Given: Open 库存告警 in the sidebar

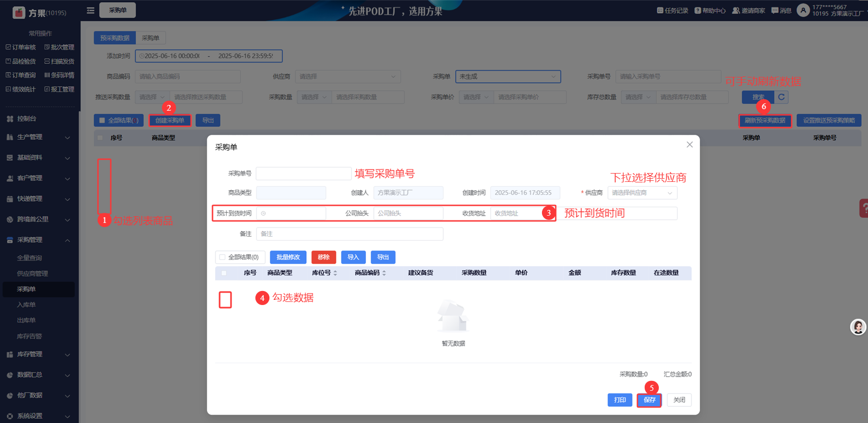Looking at the screenshot, I should click(30, 337).
